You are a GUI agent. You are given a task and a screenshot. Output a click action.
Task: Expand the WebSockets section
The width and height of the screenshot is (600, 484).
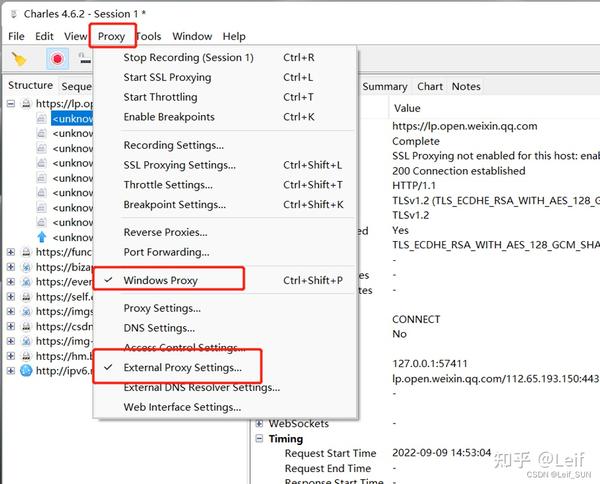pyautogui.click(x=259, y=423)
